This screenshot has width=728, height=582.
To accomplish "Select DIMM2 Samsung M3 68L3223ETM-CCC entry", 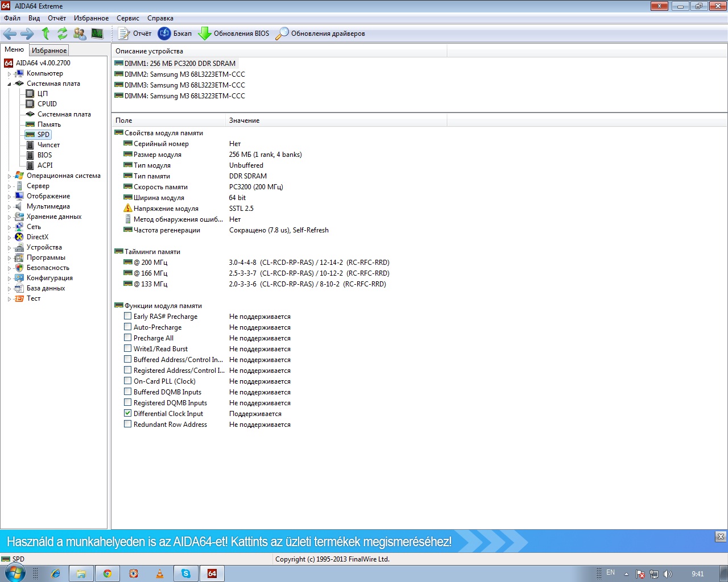I will (x=184, y=74).
